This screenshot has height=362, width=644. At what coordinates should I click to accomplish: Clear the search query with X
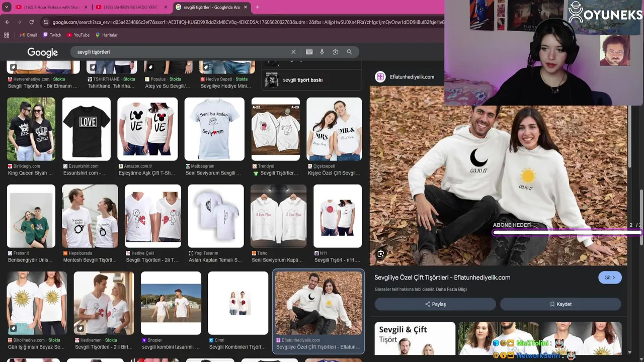pos(293,52)
